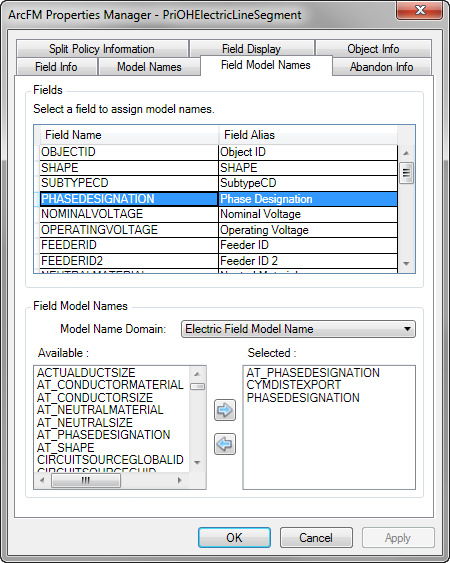Select the SHAPE field name cell
Image resolution: width=450 pixels, height=563 pixels.
coord(129,168)
